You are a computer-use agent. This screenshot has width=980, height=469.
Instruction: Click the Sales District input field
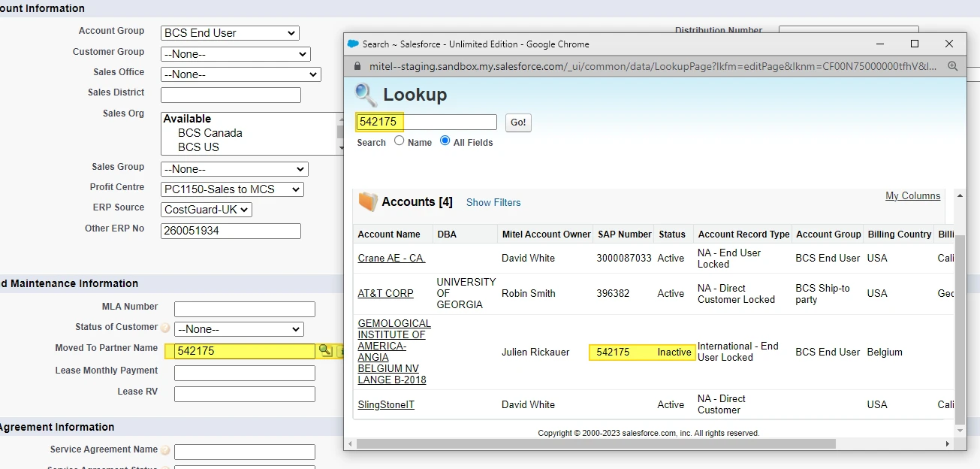[231, 95]
